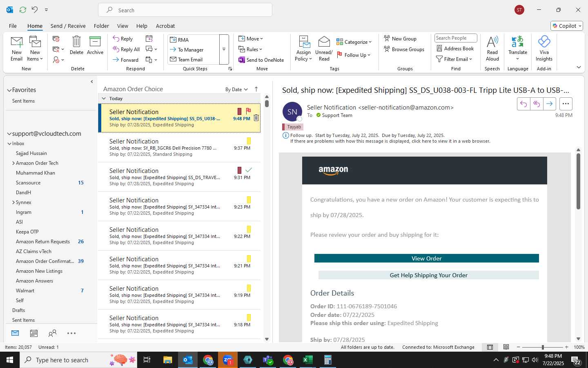Switch to Normal view in status bar
This screenshot has width=588, height=368.
pyautogui.click(x=490, y=347)
